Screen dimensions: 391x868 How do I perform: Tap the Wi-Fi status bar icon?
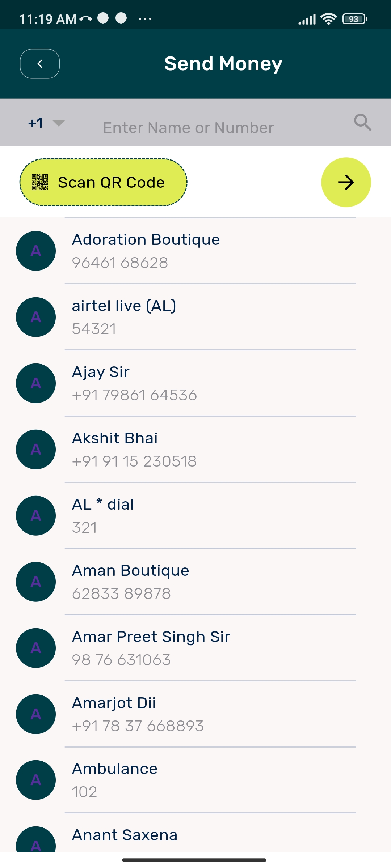(328, 19)
